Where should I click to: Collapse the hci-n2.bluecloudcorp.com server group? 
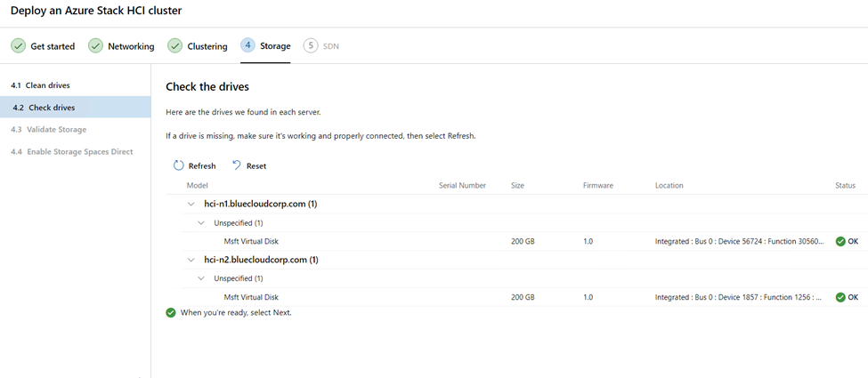click(x=191, y=260)
